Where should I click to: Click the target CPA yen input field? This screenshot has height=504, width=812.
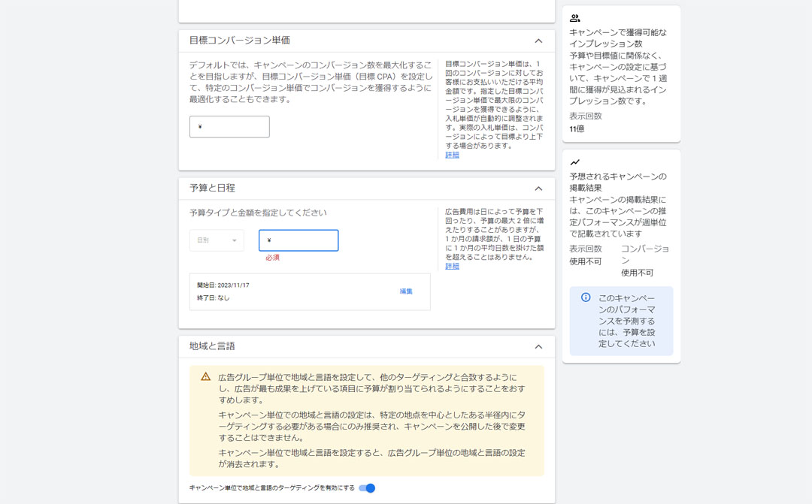pyautogui.click(x=229, y=127)
